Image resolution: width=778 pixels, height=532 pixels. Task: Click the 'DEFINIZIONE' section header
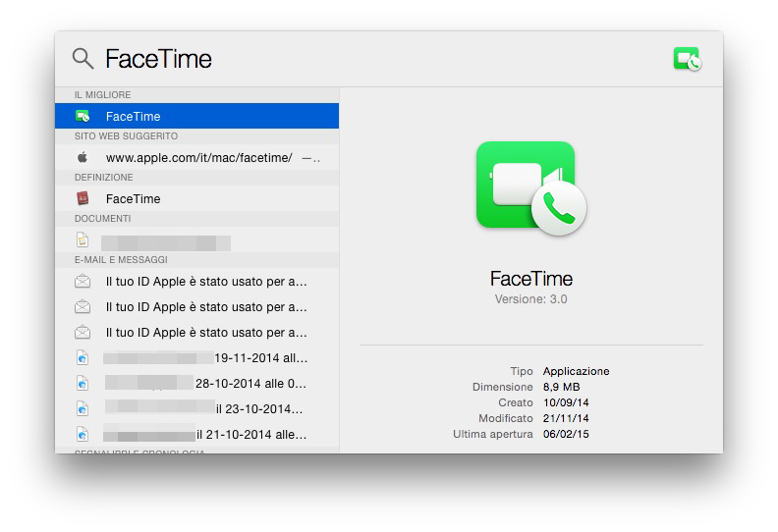coord(104,178)
